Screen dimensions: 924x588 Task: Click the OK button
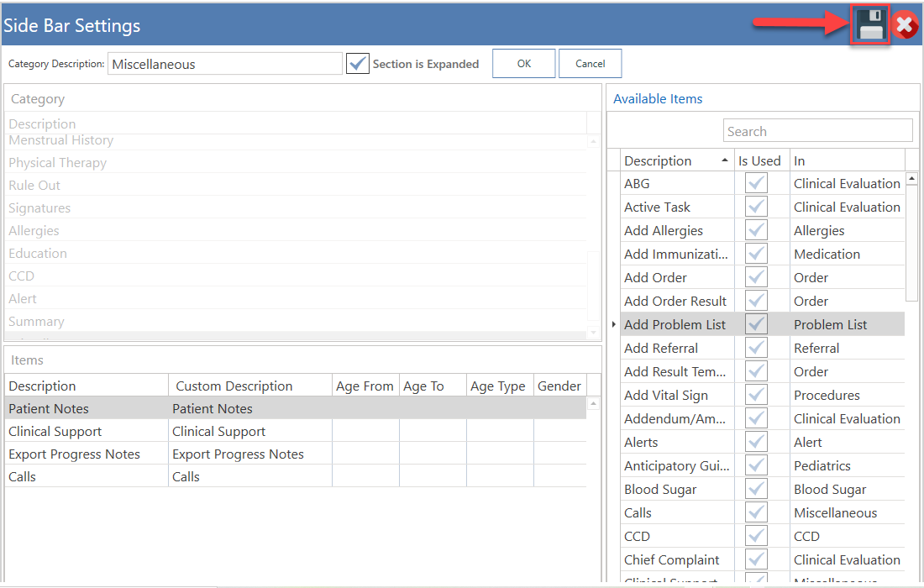[524, 64]
